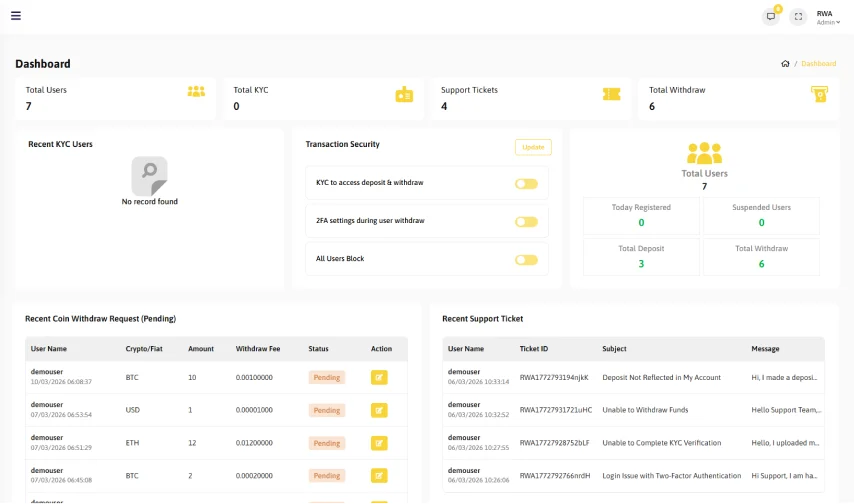
Task: Click the large Total Users people icon
Action: click(704, 153)
